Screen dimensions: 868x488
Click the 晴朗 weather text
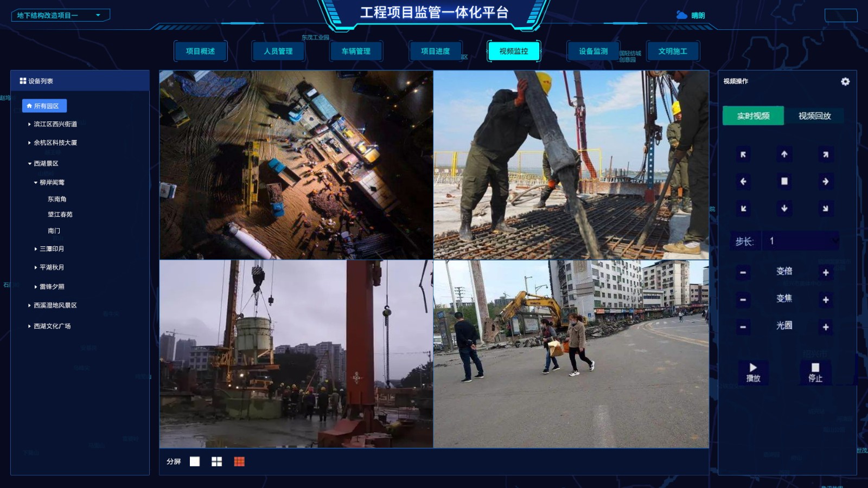(698, 16)
